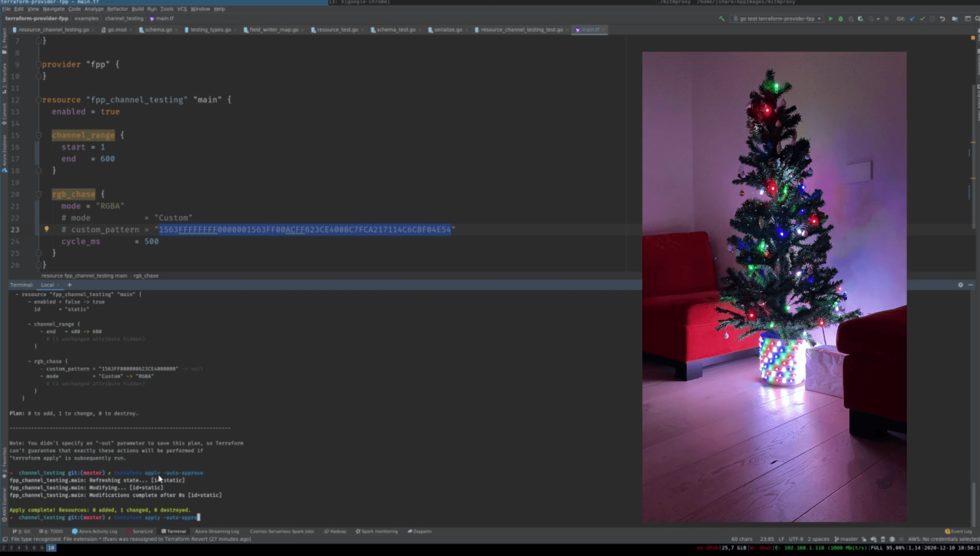Image resolution: width=980 pixels, height=556 pixels.
Task: Open the Refactor menu
Action: [x=117, y=9]
